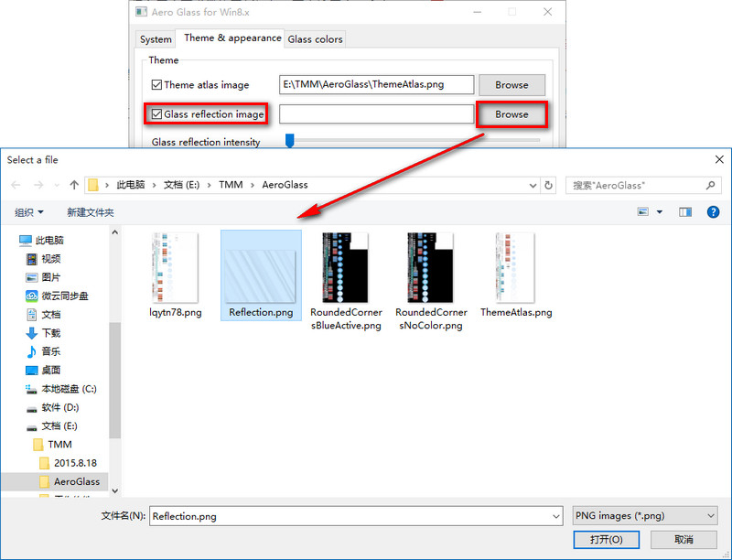Image resolution: width=732 pixels, height=560 pixels.
Task: Toggle the Glass reflection image checkbox
Action: click(157, 114)
